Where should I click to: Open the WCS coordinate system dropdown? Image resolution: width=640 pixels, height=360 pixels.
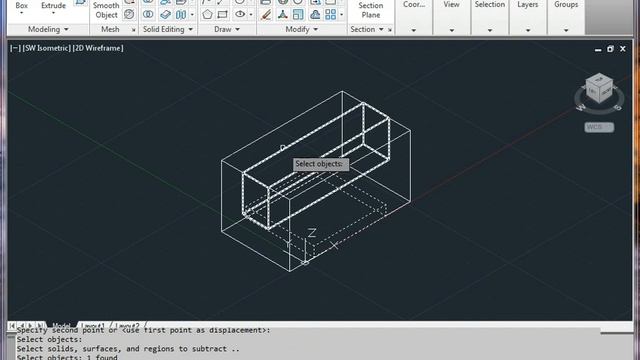pyautogui.click(x=599, y=127)
